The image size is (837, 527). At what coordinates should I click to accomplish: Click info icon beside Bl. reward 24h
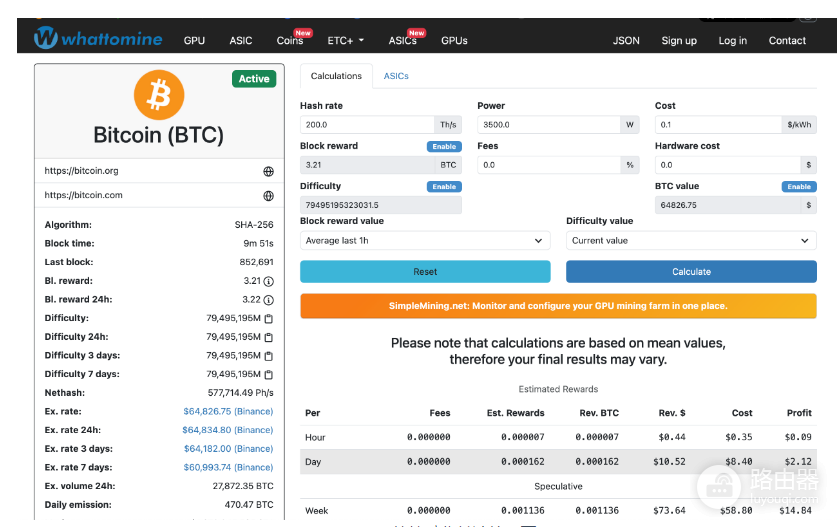coord(269,300)
